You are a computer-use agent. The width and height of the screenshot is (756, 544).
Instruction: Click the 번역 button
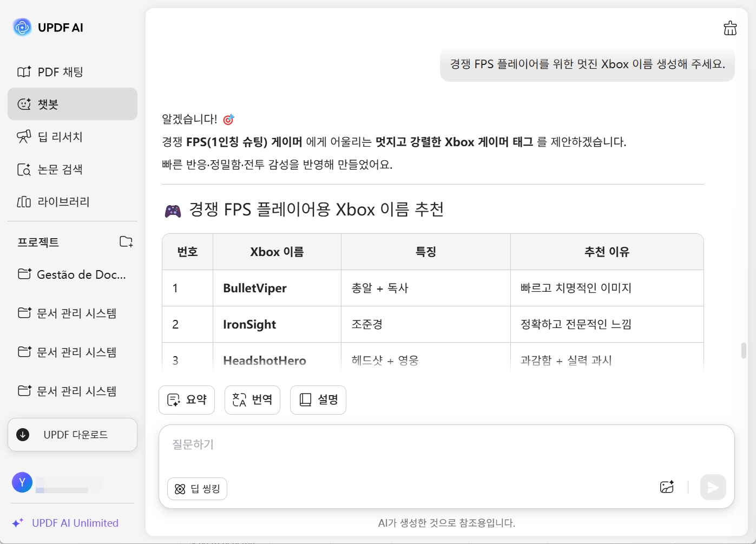(x=252, y=400)
